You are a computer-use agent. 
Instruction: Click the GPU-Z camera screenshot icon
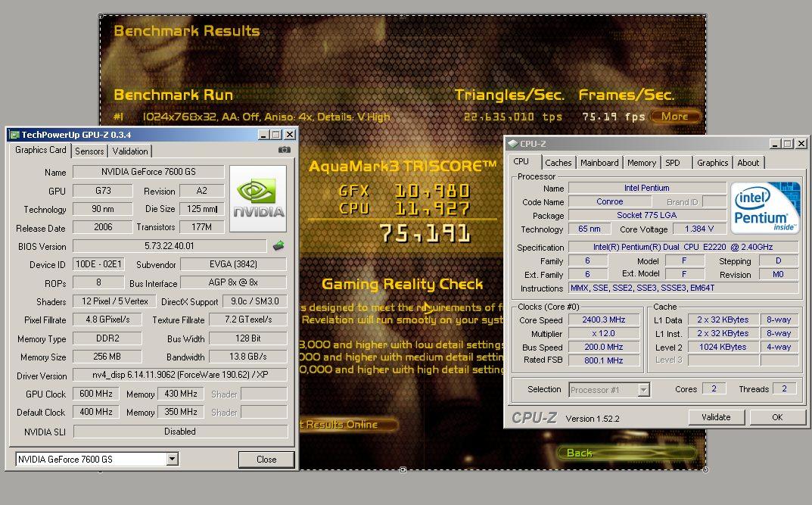point(285,150)
